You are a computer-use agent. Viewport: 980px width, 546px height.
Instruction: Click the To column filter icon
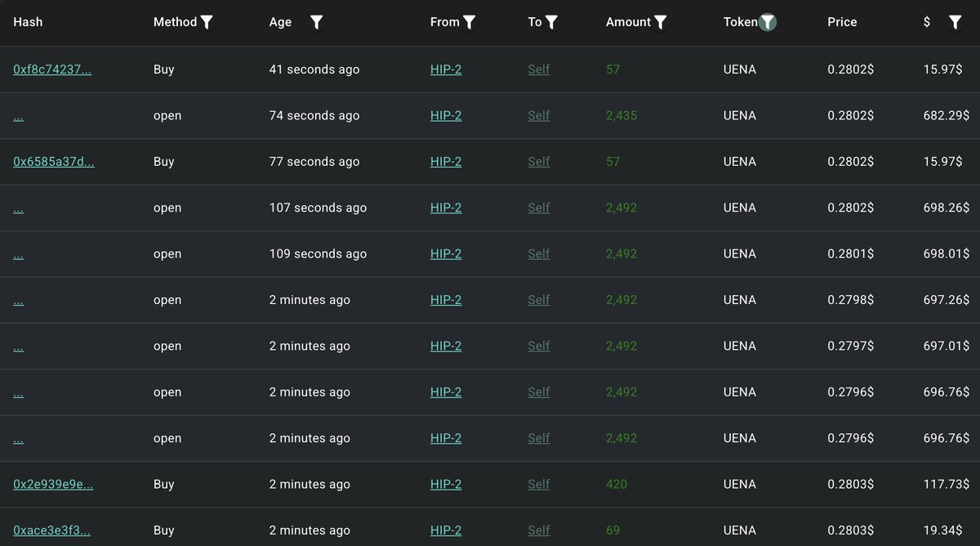(x=552, y=22)
